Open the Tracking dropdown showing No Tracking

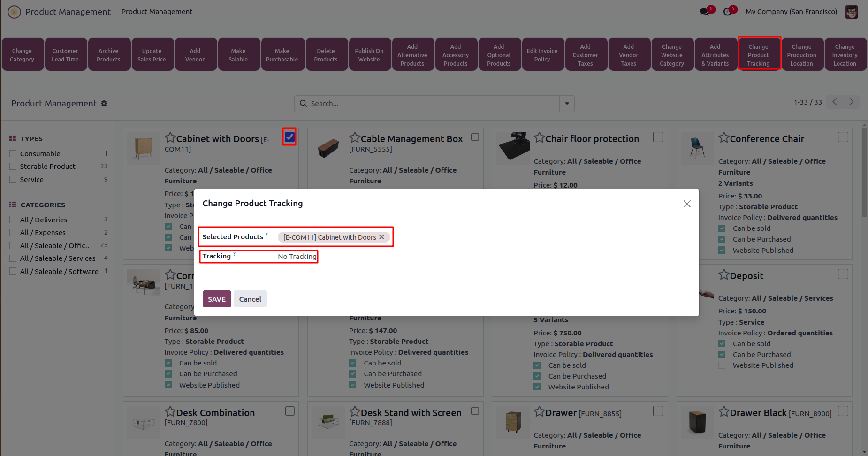297,257
